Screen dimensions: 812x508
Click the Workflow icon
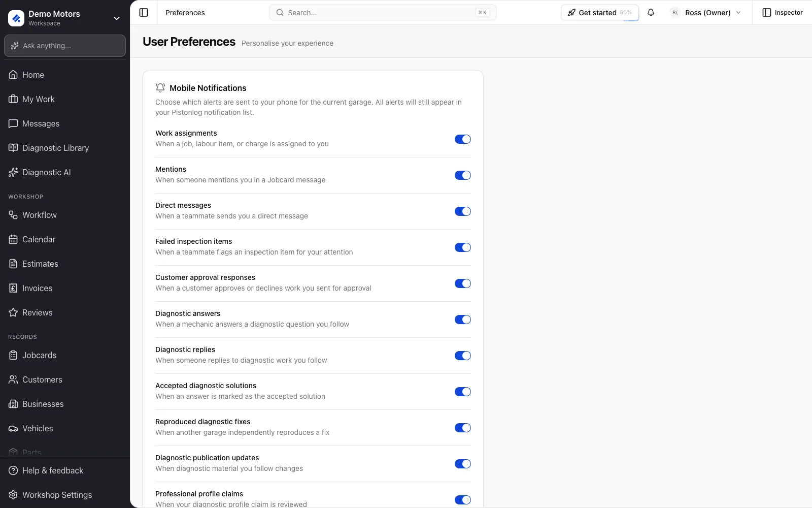(13, 215)
